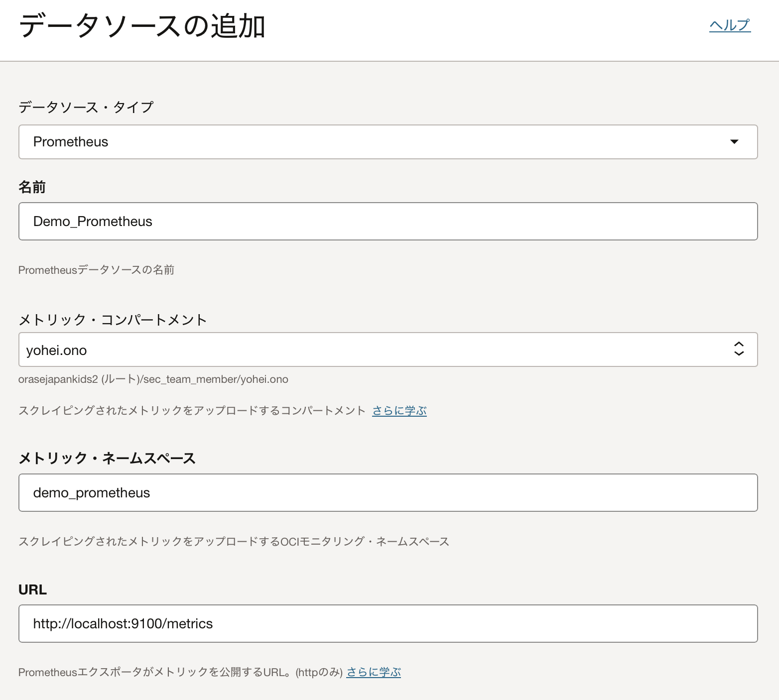Viewport: 779px width, 700px height.
Task: Click the データソースの追加 page heading
Action: point(142,26)
